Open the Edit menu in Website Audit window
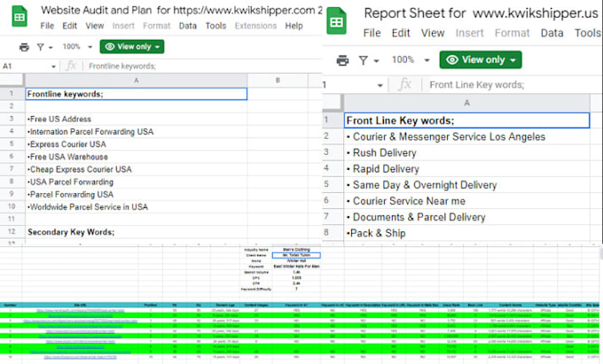603x364 pixels. coord(69,26)
